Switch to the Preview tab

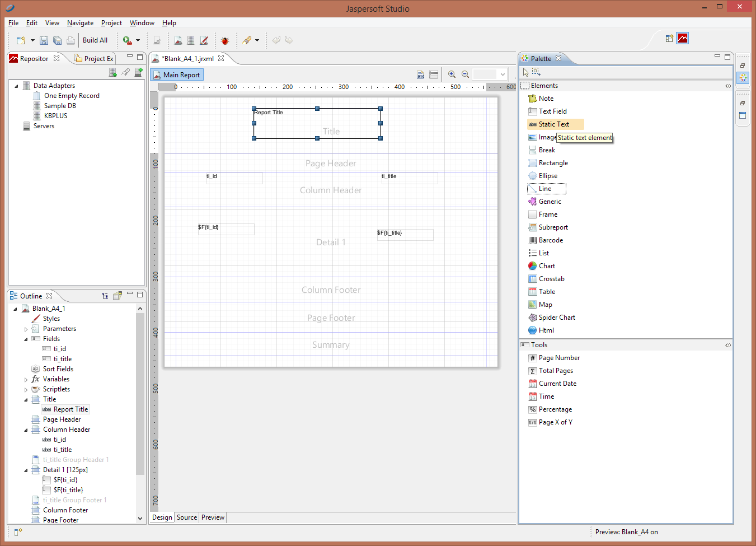point(213,517)
